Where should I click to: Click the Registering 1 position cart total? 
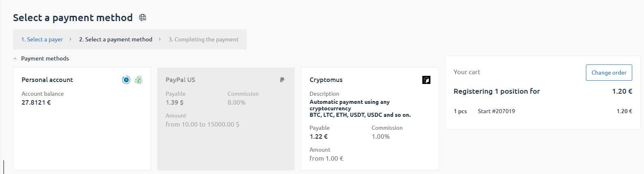pos(497,91)
